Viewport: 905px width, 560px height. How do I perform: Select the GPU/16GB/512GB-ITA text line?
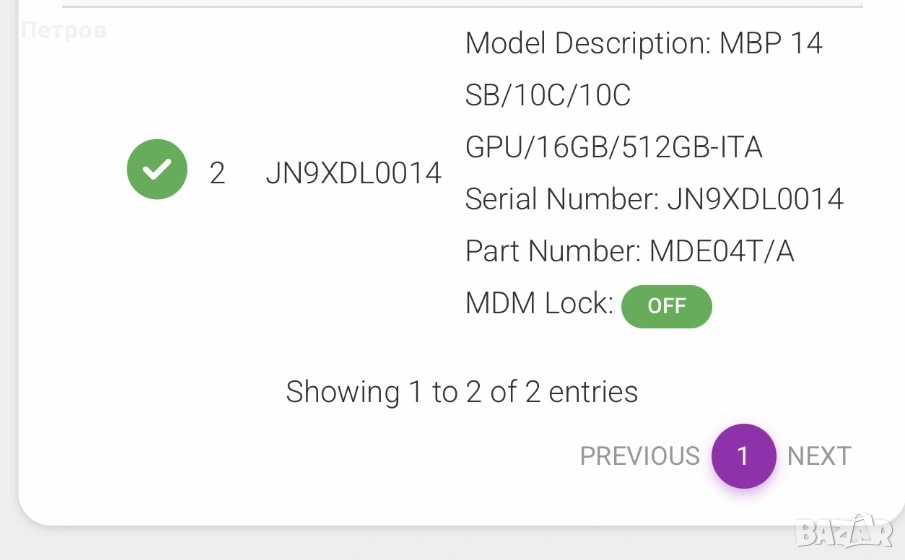613,148
